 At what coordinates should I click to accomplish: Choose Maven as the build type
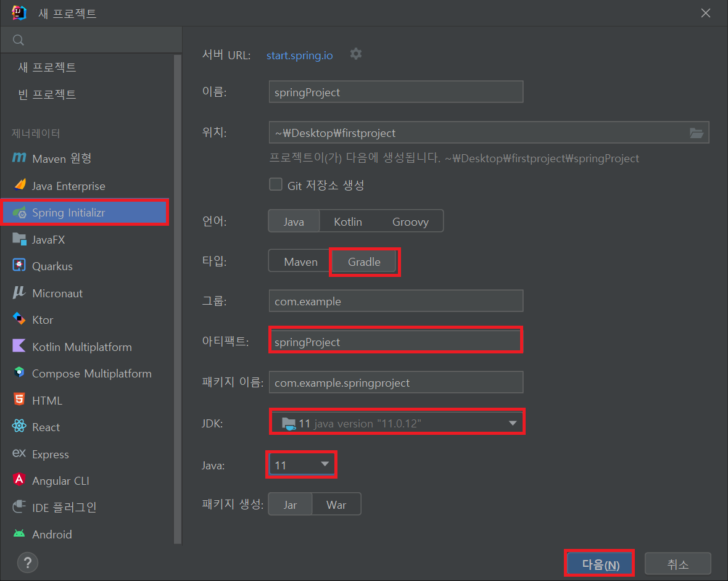(300, 262)
